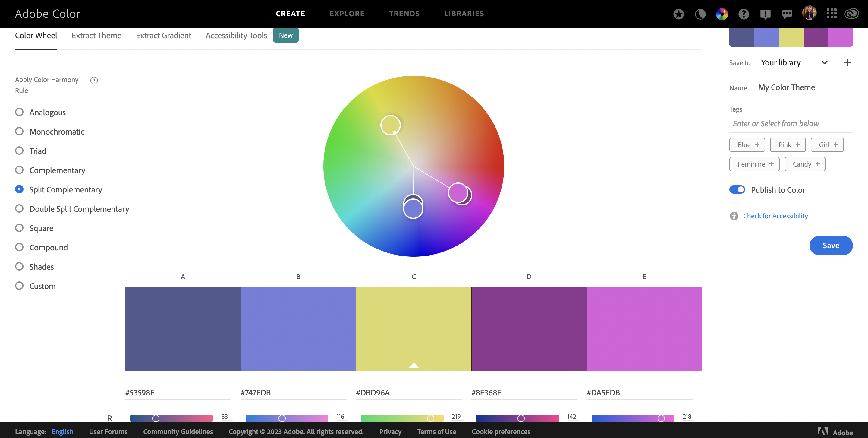Select the Custom harmony rule
The height and width of the screenshot is (438, 868).
click(x=35, y=286)
